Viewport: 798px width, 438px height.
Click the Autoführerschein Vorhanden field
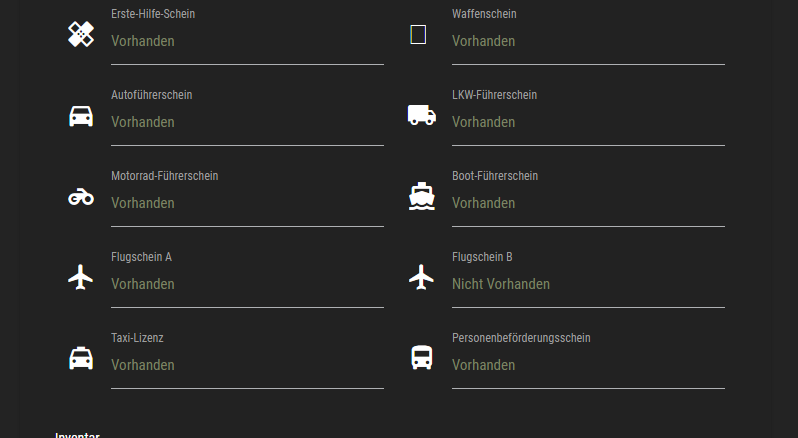click(247, 123)
